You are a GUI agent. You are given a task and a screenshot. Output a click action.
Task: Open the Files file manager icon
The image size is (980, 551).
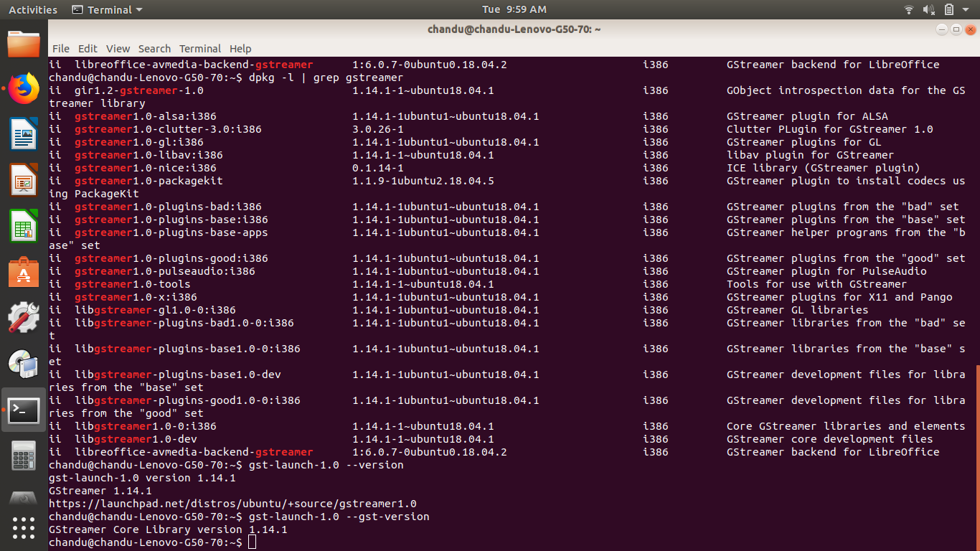24,43
